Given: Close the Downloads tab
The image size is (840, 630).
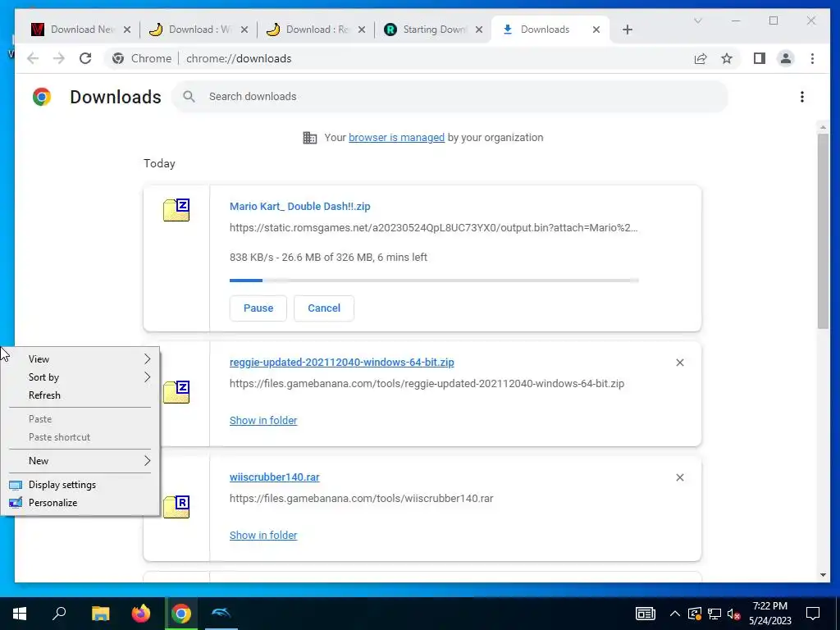Looking at the screenshot, I should click(596, 30).
